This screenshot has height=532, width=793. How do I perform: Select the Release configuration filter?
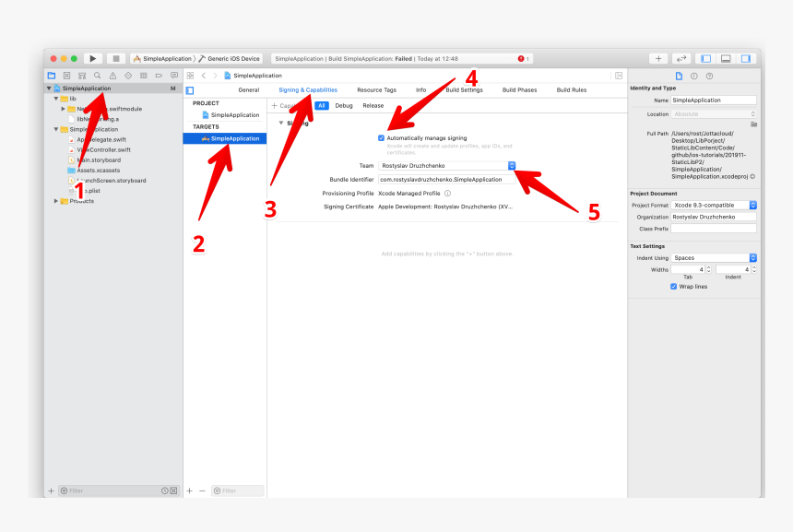click(x=373, y=106)
